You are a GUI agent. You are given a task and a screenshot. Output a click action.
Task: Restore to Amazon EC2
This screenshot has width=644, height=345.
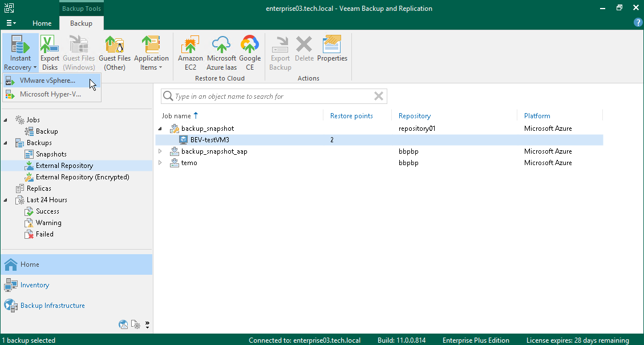point(190,53)
